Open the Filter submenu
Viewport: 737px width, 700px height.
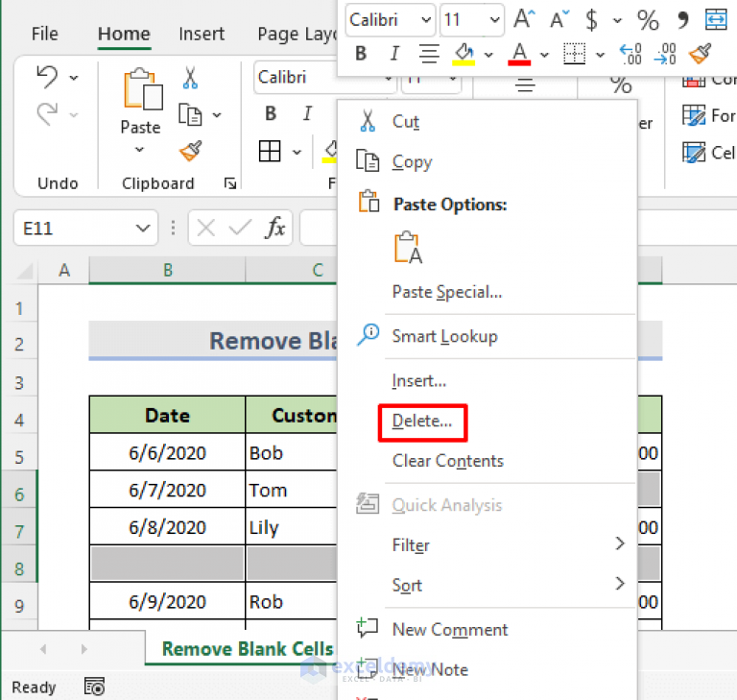487,544
